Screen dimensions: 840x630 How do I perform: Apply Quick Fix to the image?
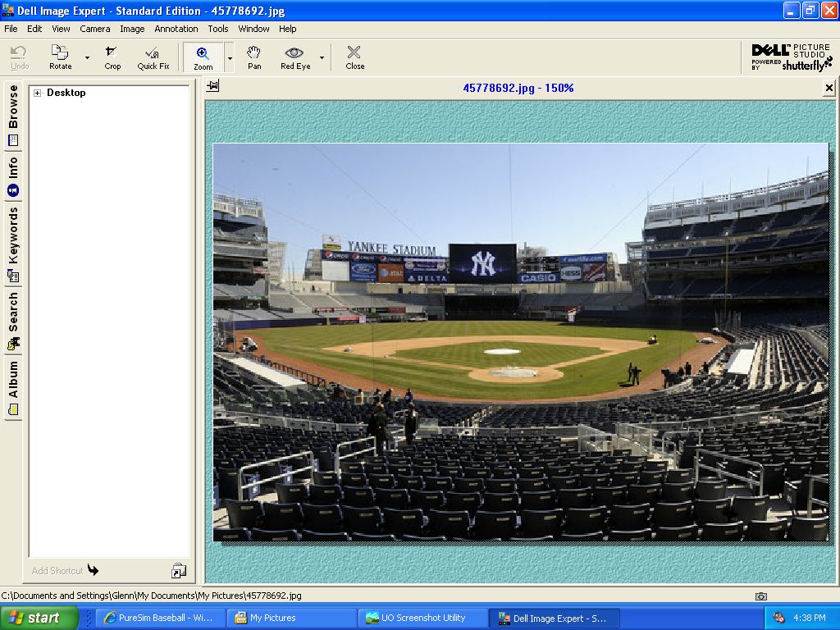(x=153, y=57)
